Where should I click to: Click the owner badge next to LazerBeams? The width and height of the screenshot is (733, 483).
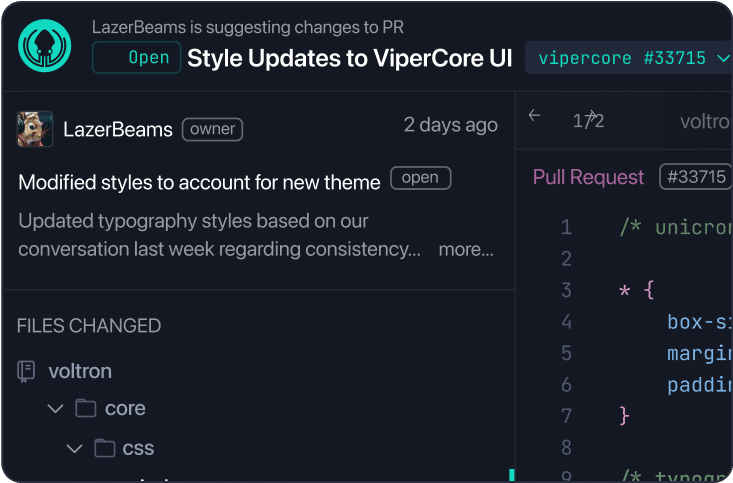coord(212,129)
